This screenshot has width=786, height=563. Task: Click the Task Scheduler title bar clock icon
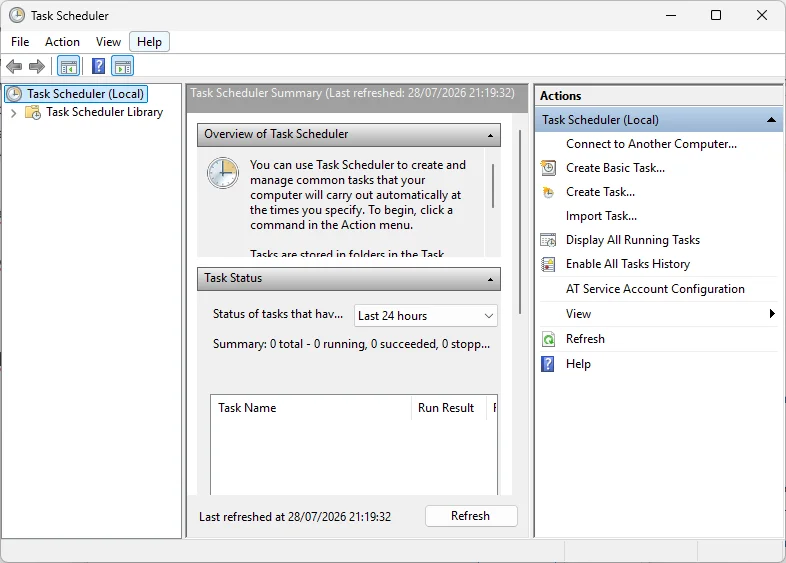tap(17, 16)
